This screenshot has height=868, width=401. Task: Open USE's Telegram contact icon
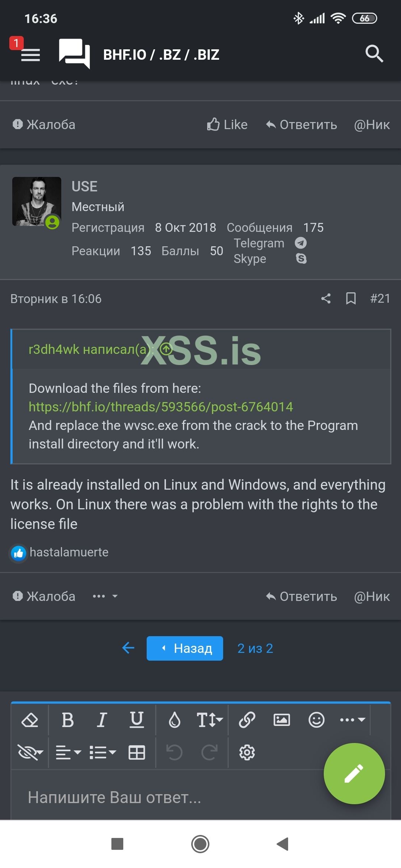301,243
